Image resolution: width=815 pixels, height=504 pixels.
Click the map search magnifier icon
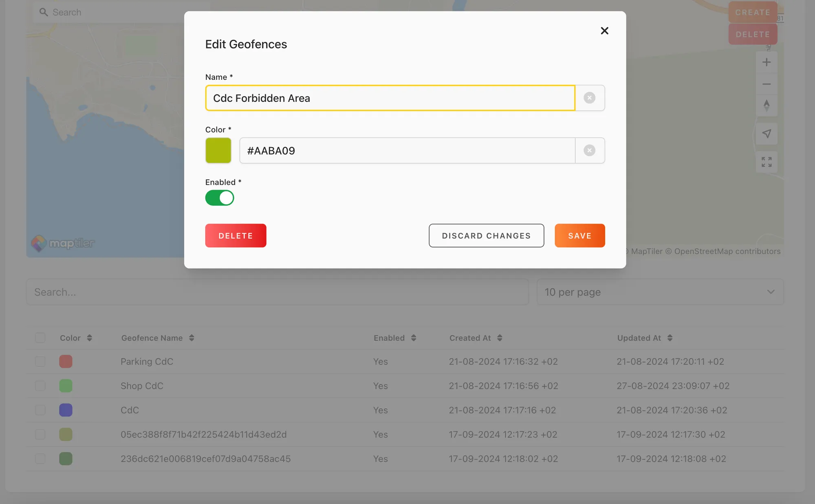tap(43, 12)
